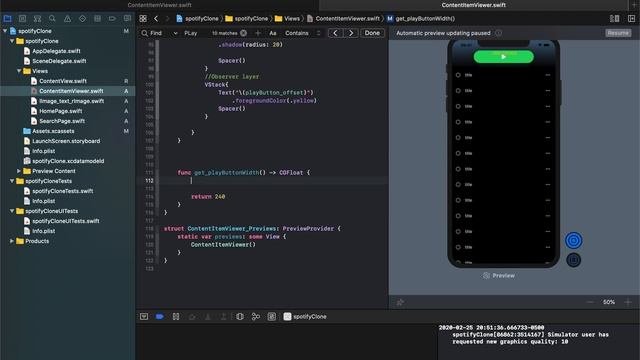Open Assets.xcassets catalog

[53, 131]
